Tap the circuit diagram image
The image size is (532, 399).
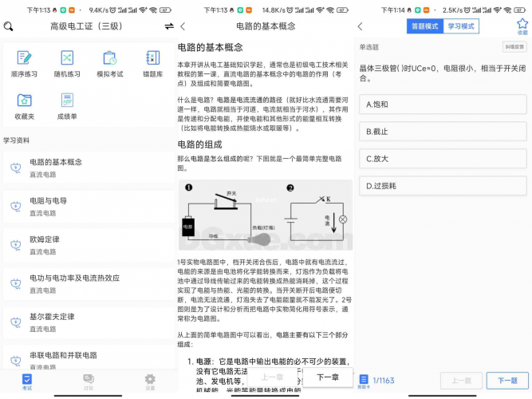coord(266,215)
